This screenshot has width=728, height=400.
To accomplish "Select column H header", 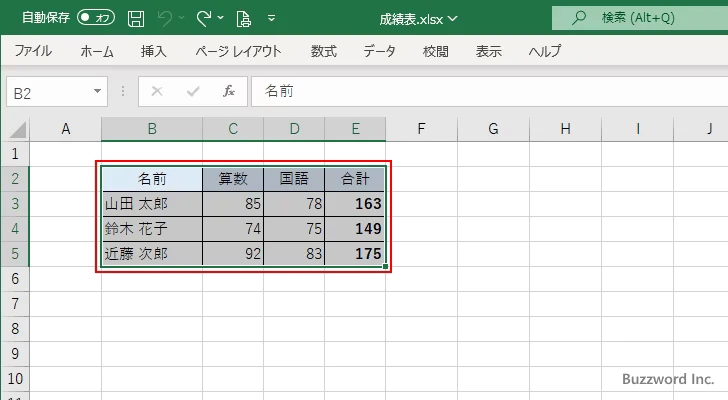I will click(x=565, y=129).
